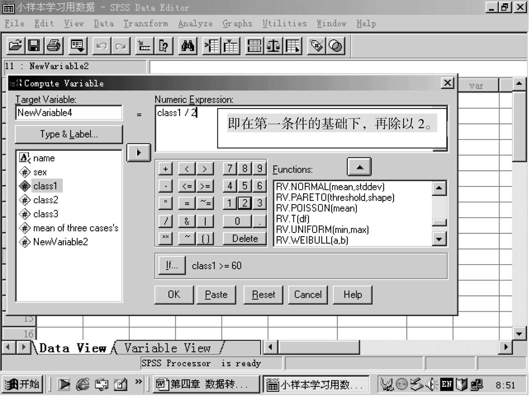
Task: Click the division slash keypad button
Action: [x=166, y=221]
